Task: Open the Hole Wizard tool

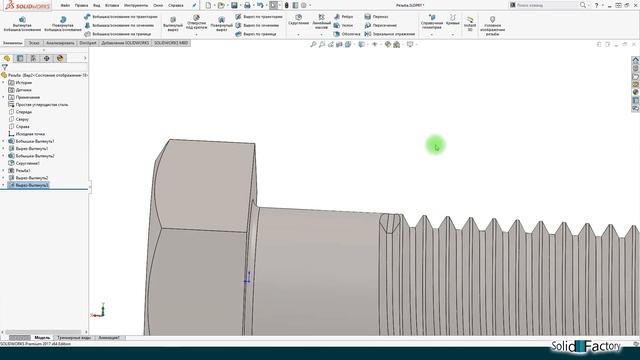Action: (x=196, y=22)
